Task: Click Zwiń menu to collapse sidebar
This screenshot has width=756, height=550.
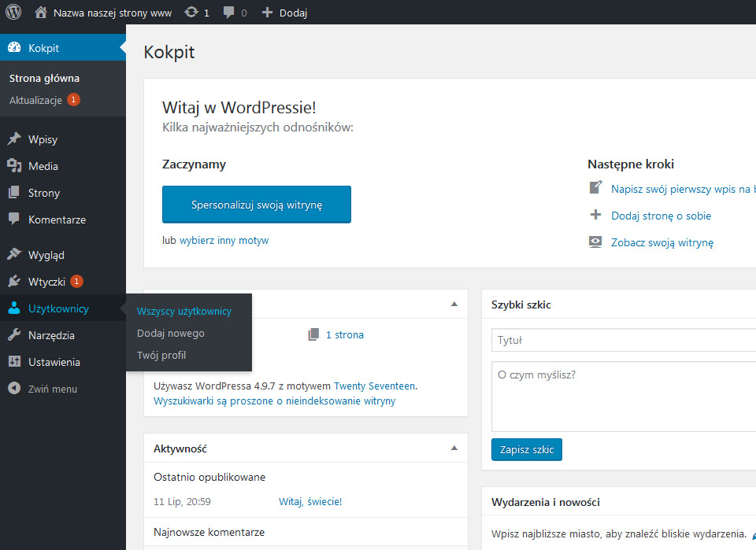Action: point(53,389)
